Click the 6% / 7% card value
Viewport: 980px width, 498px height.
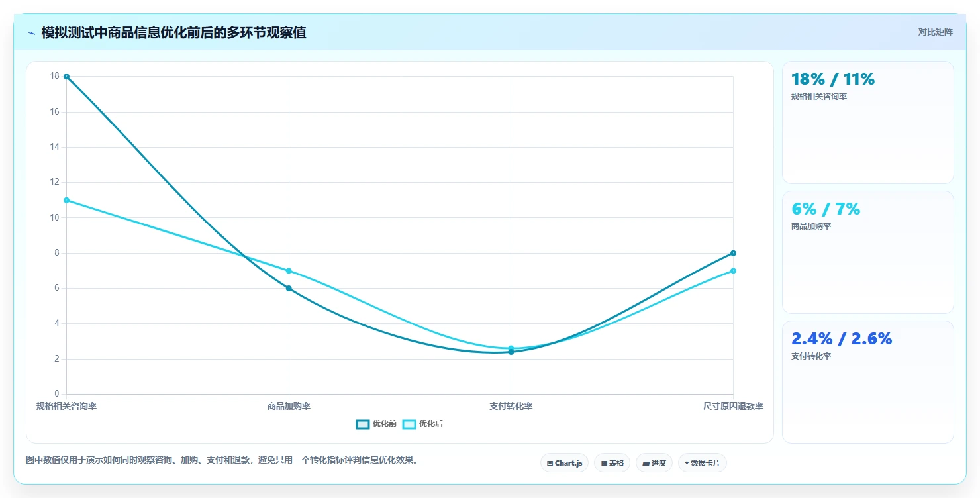[x=826, y=209]
